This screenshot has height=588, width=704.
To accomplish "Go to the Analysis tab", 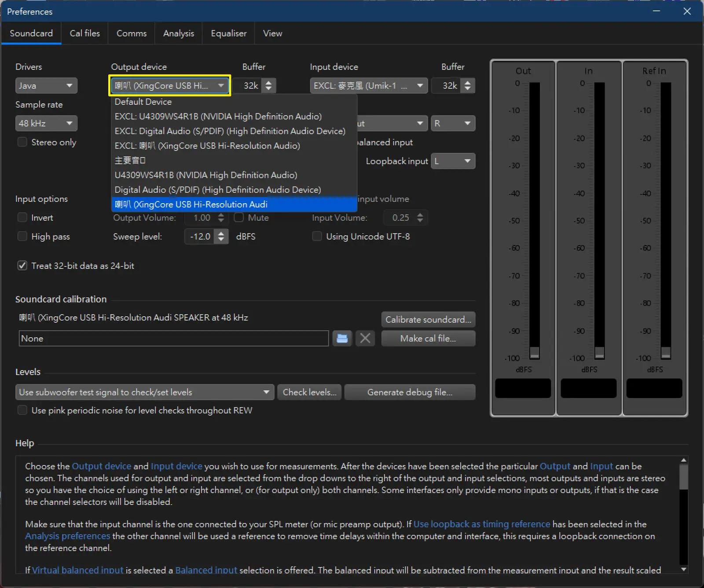I will click(178, 33).
